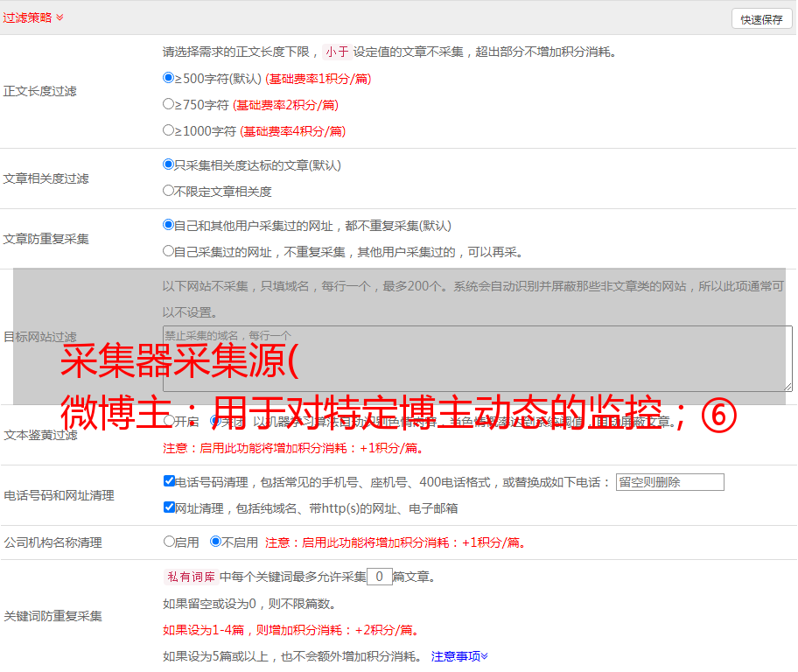Select 自己采集过的网址，不重复采集 option
The width and height of the screenshot is (798, 672).
(168, 251)
